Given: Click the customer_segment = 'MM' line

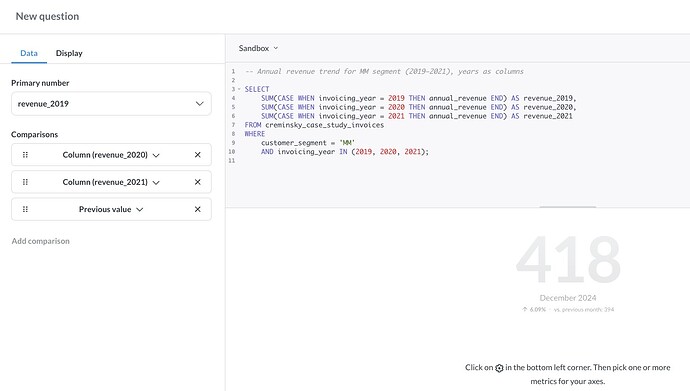Looking at the screenshot, I should coord(308,143).
